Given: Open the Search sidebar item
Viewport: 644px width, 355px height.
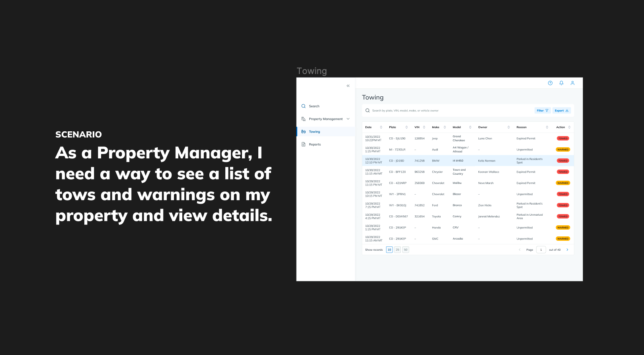Looking at the screenshot, I should coord(326,106).
